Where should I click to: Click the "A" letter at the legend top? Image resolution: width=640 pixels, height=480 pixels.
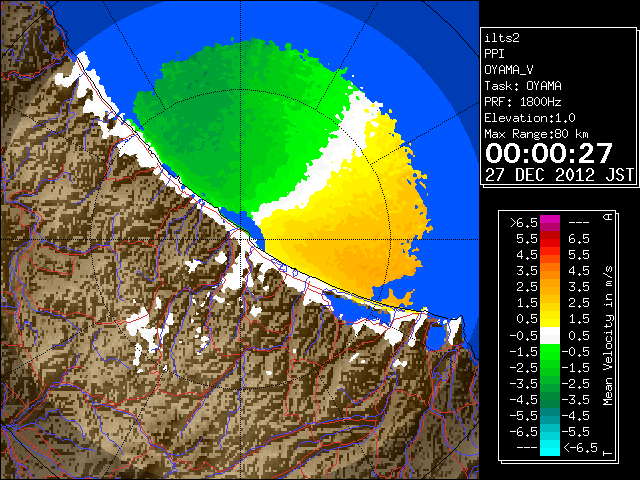608,217
